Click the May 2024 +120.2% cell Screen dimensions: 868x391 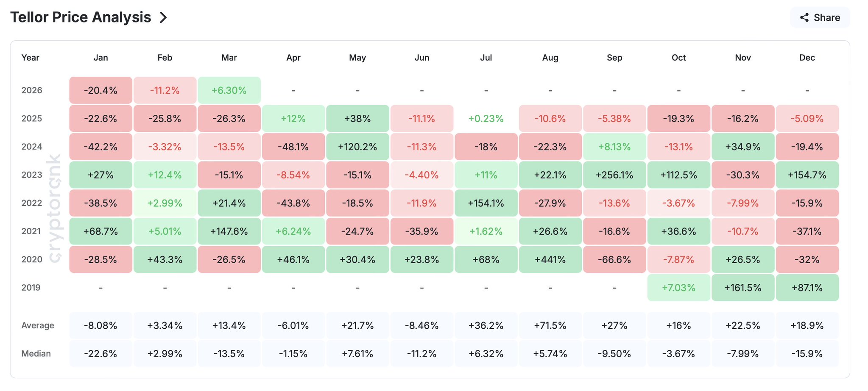click(357, 147)
